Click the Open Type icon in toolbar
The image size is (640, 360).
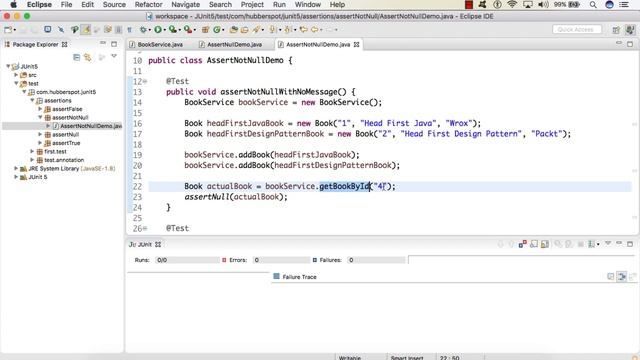(233, 29)
